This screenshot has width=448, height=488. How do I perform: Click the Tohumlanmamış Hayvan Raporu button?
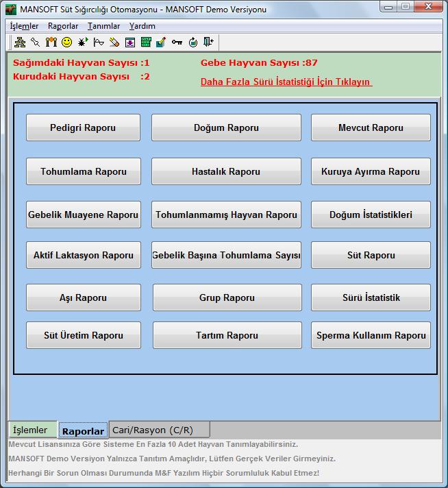click(x=226, y=215)
